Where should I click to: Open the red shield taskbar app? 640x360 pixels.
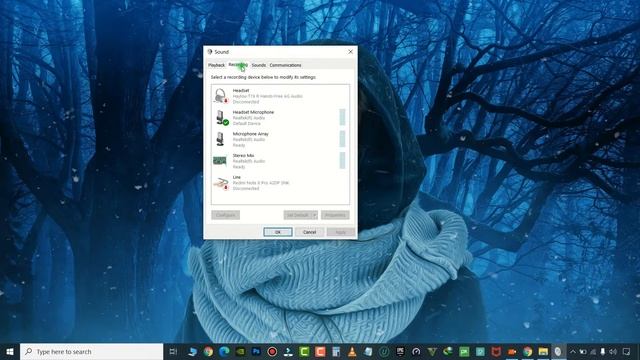(496, 351)
